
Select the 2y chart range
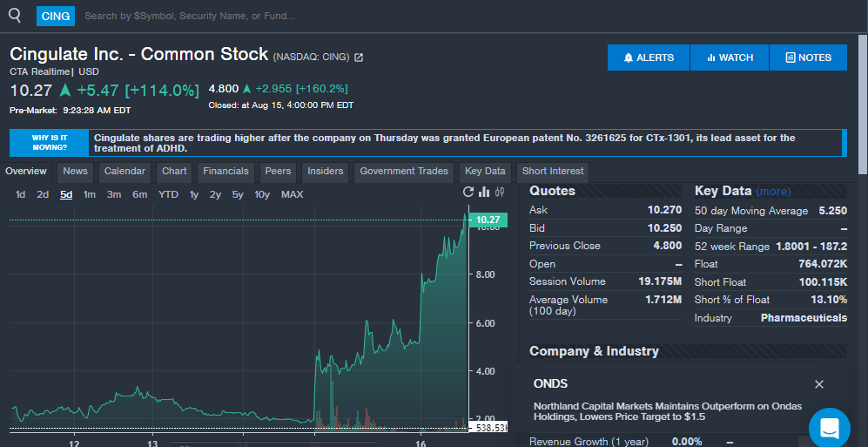[215, 194]
